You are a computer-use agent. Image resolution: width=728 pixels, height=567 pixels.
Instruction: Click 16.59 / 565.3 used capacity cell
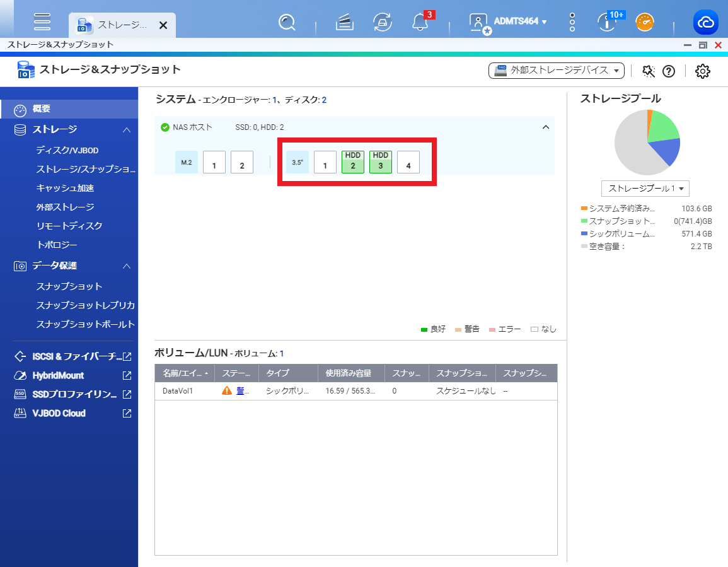[x=350, y=391]
